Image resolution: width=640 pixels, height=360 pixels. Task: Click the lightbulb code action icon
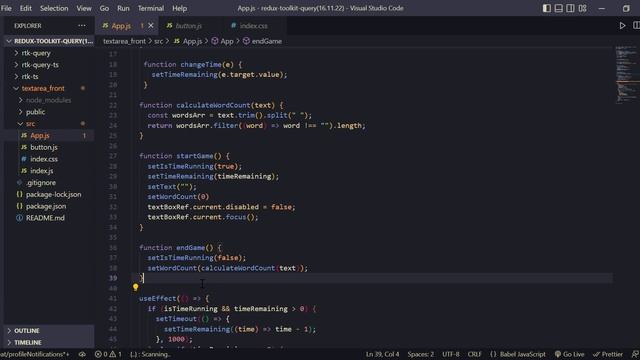tap(136, 287)
